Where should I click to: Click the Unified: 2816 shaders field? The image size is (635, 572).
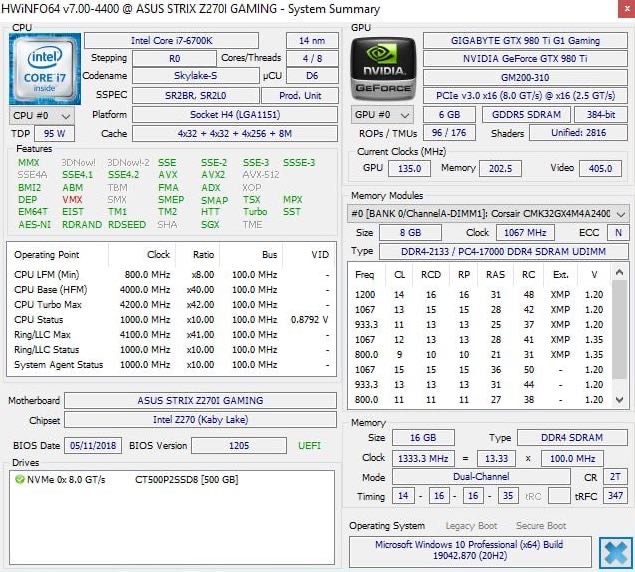(x=579, y=133)
